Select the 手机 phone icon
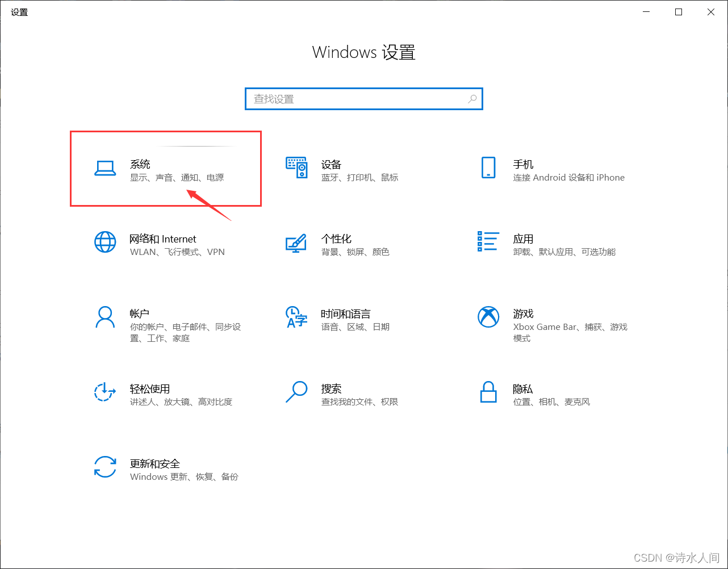This screenshot has width=728, height=569. tap(488, 168)
